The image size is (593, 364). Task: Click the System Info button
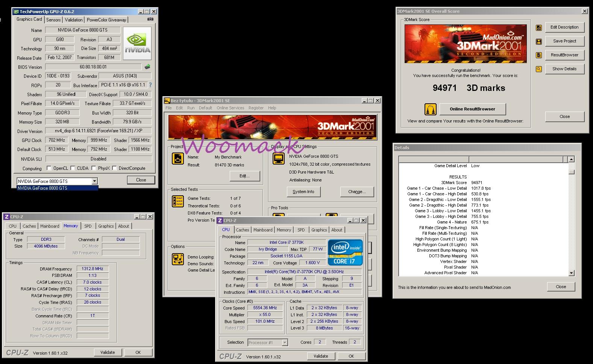click(303, 192)
